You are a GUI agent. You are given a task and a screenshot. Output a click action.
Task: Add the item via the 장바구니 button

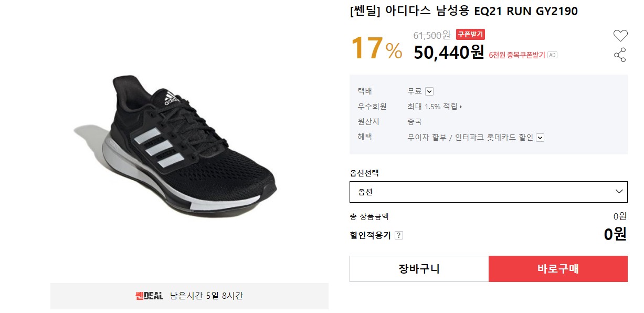coord(419,269)
